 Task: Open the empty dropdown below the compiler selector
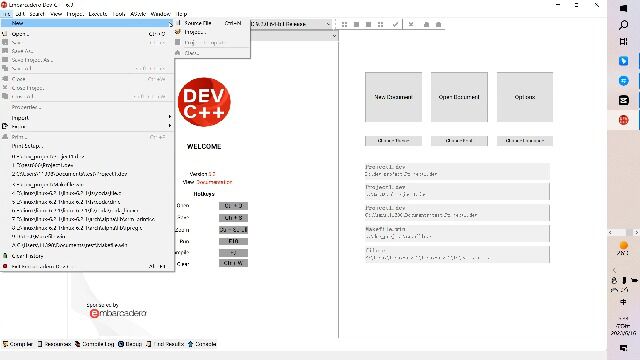[294, 36]
